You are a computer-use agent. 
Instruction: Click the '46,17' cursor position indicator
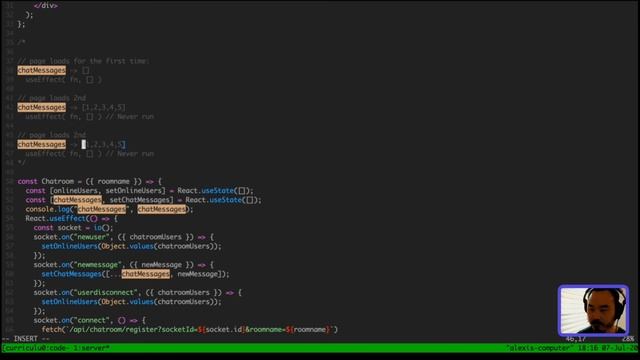pos(576,339)
